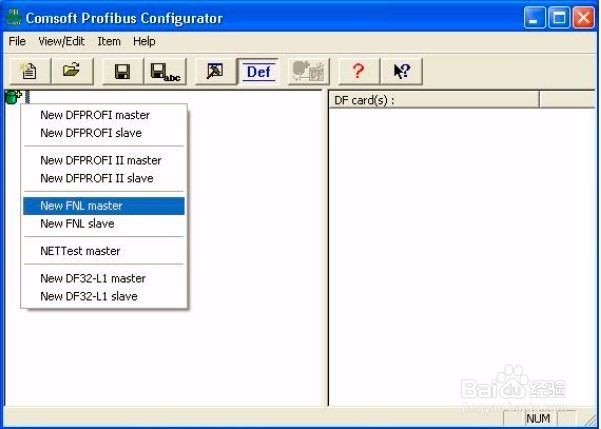The height and width of the screenshot is (429, 601).
Task: Open the Help menu
Action: pyautogui.click(x=144, y=41)
